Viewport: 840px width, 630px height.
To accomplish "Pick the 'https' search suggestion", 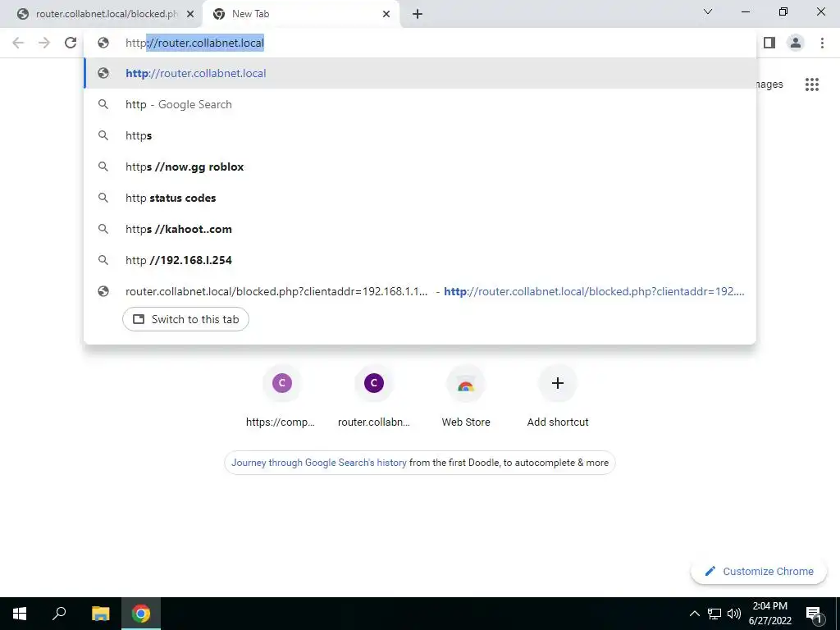I will [420, 135].
